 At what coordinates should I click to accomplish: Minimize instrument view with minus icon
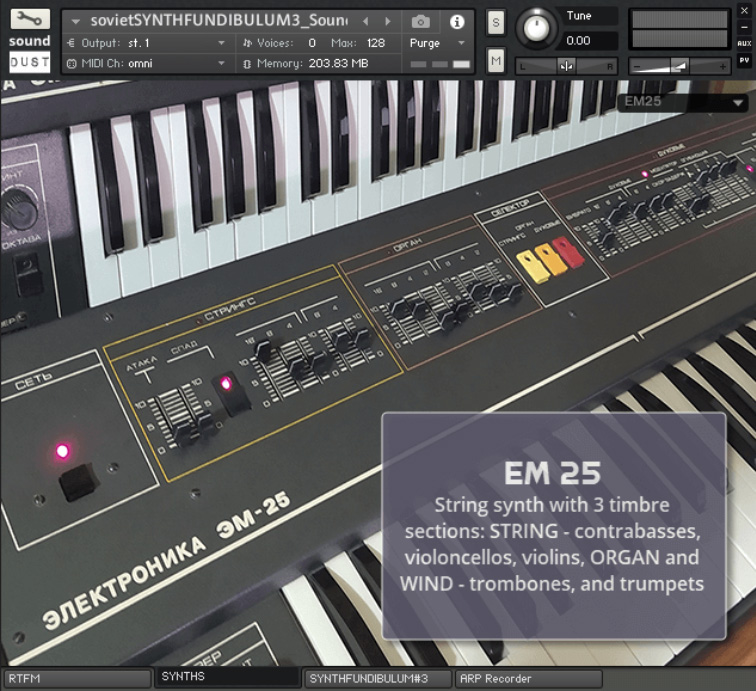coord(744,27)
